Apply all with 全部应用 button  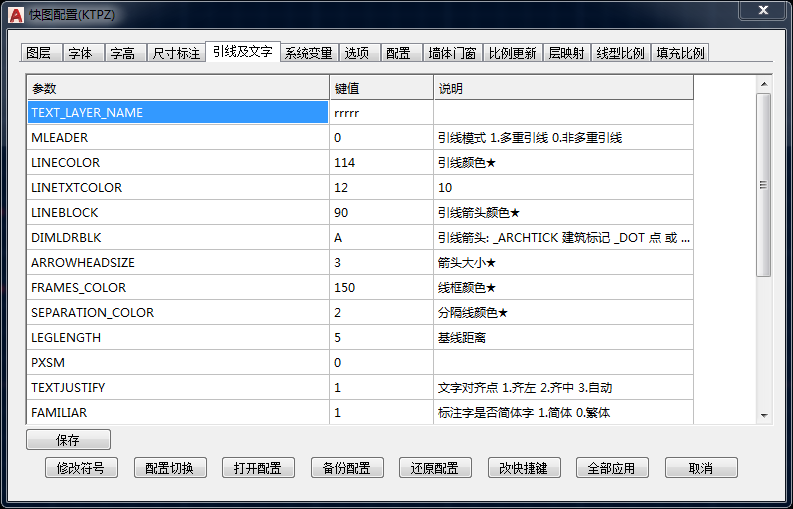pyautogui.click(x=612, y=468)
